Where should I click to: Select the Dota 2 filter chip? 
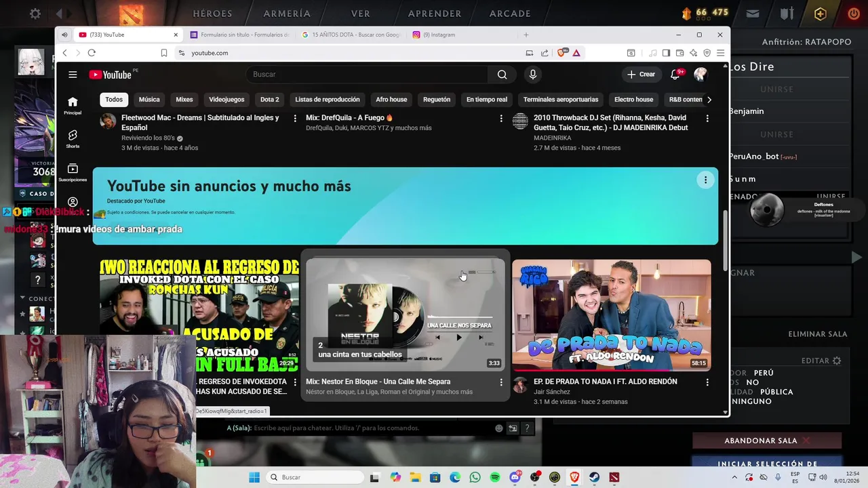point(270,100)
